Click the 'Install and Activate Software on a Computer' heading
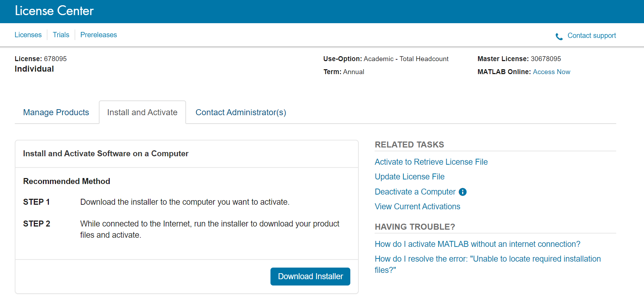The image size is (644, 302). pos(106,153)
